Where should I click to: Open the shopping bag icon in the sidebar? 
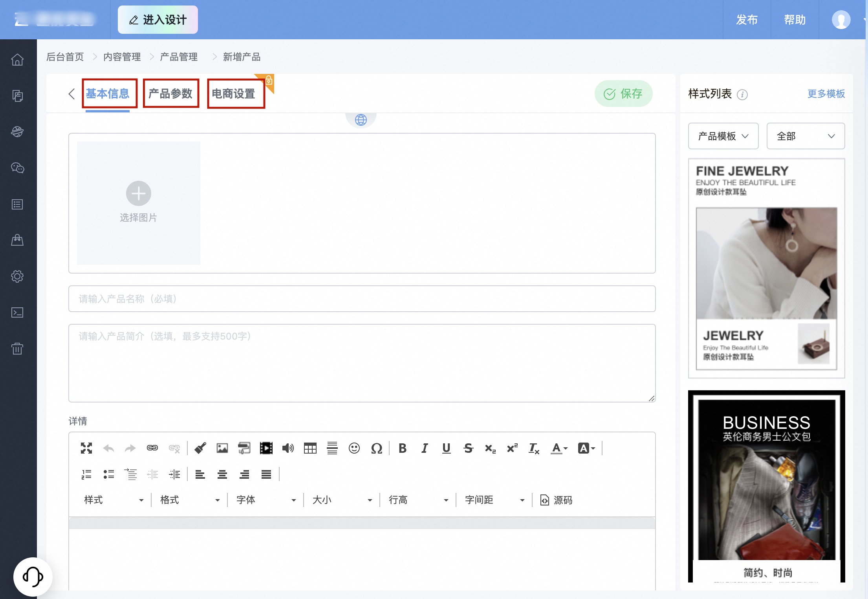17,240
